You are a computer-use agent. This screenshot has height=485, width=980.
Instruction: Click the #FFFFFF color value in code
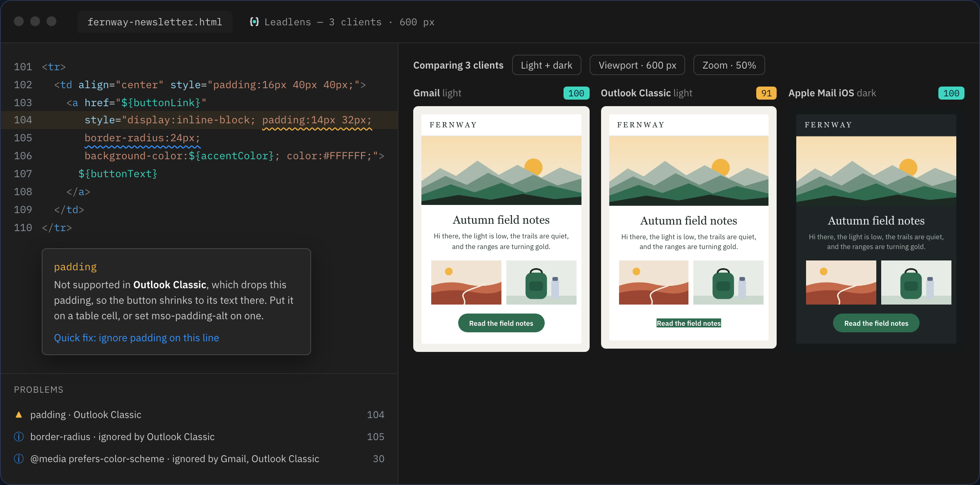tap(344, 156)
